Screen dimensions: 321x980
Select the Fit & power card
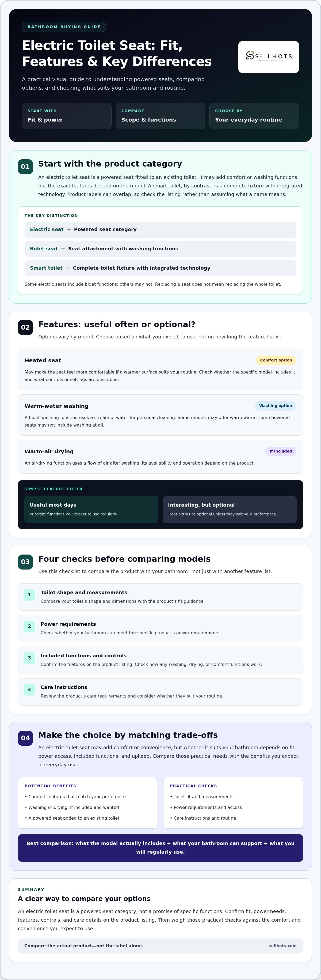[67, 116]
